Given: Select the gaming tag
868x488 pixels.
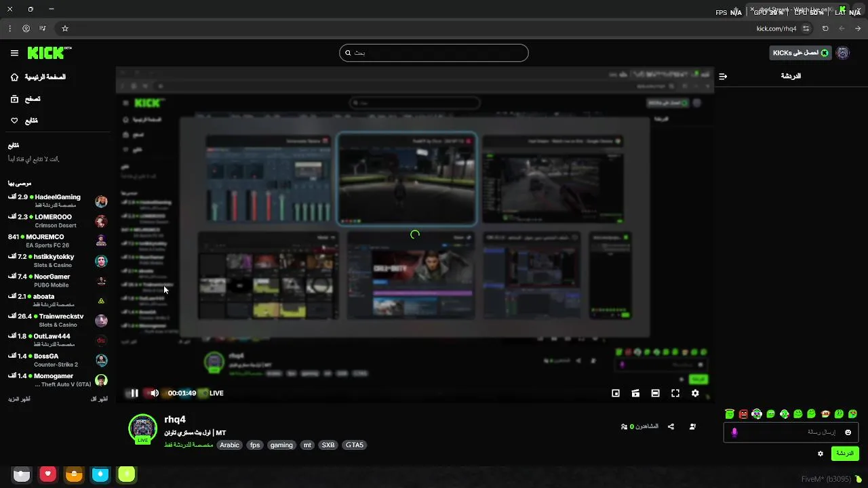Looking at the screenshot, I should pos(281,445).
